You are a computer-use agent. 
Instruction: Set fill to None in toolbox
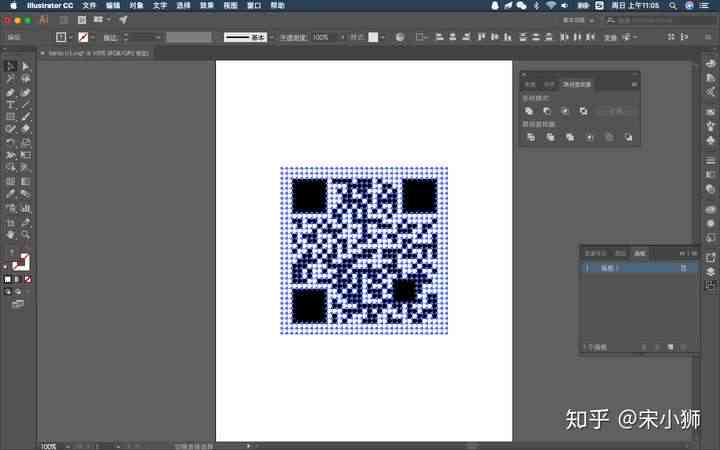coord(28,279)
